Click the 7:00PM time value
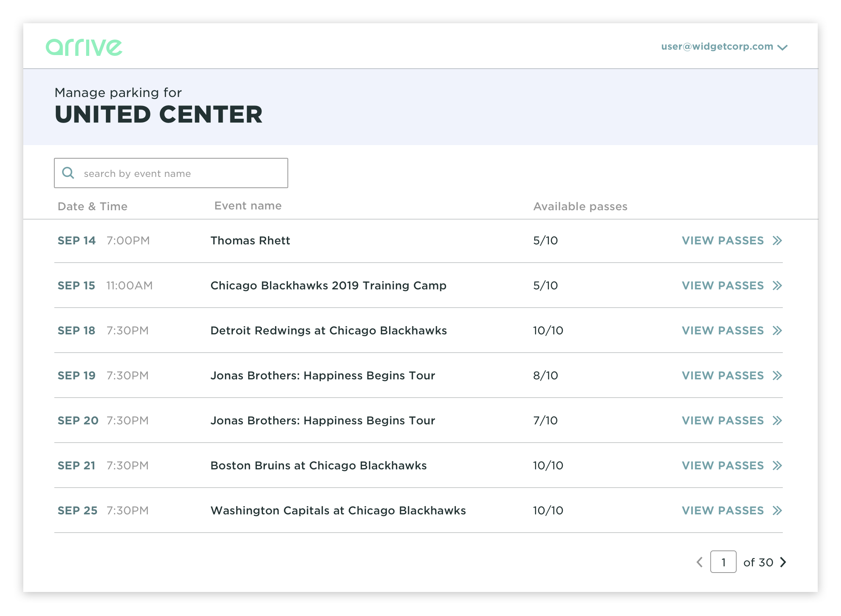The width and height of the screenshot is (841, 616). click(x=128, y=241)
